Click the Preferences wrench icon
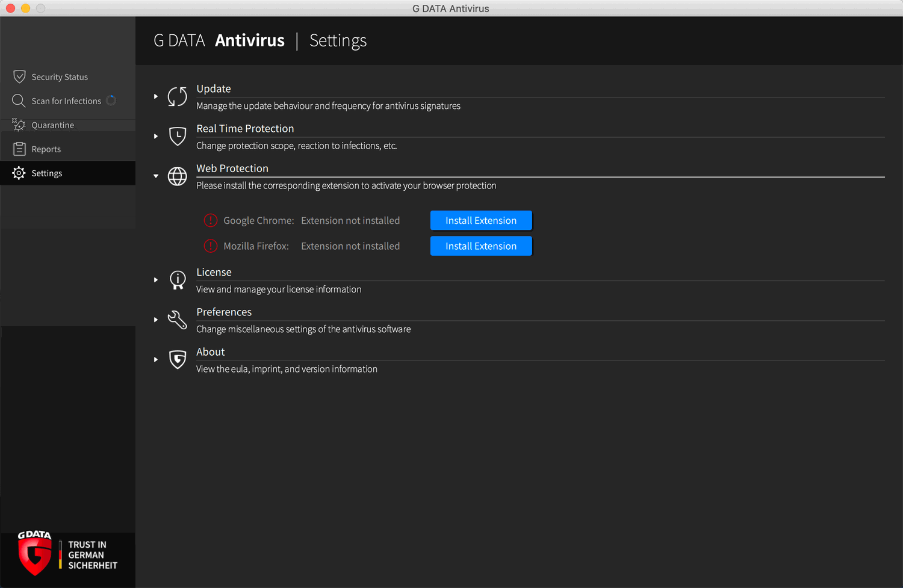The width and height of the screenshot is (903, 588). (x=177, y=320)
